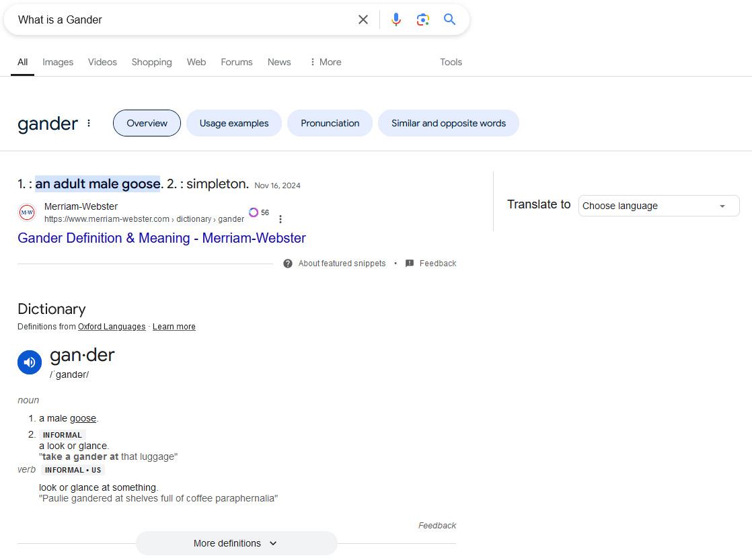Switch to the Web tab
752x560 pixels.
point(196,62)
